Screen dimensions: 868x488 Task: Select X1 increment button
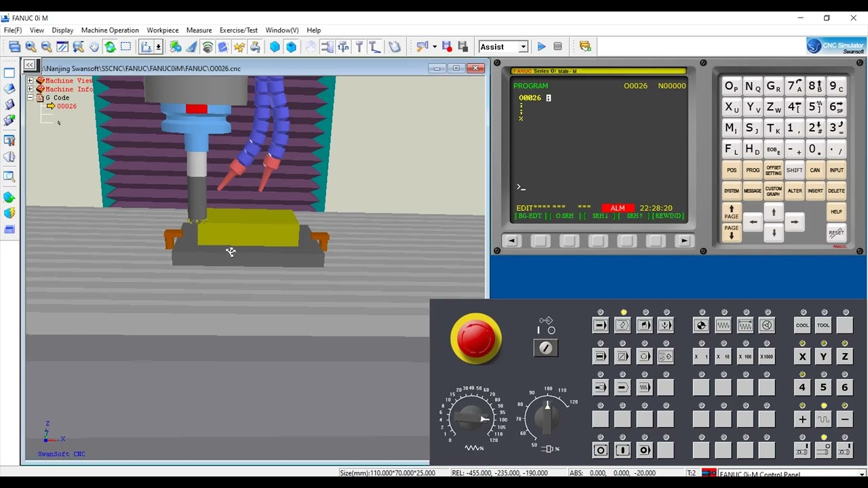(x=701, y=357)
